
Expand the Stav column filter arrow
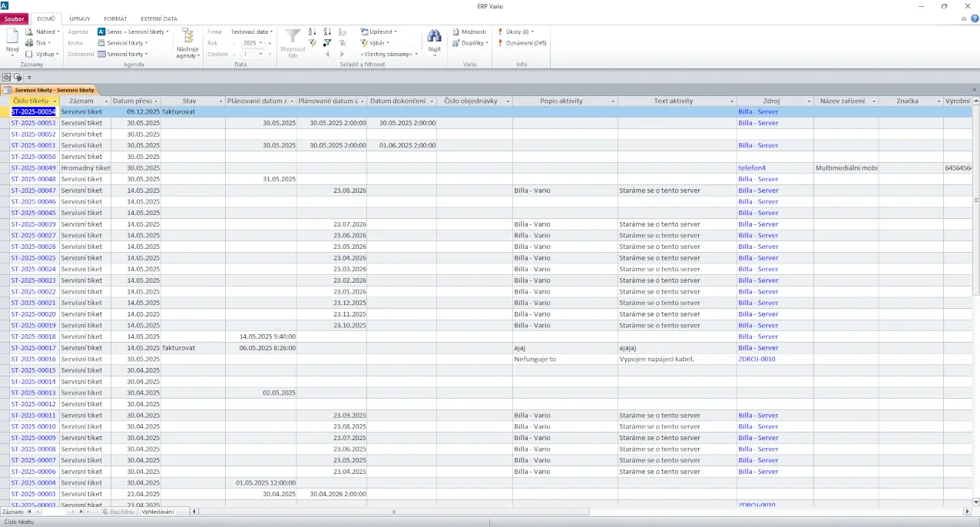pos(220,101)
